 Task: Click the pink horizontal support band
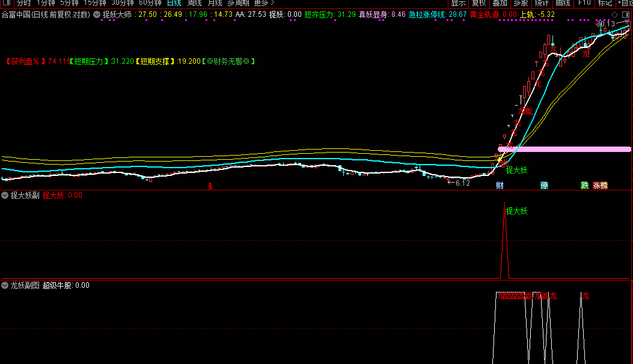click(564, 150)
